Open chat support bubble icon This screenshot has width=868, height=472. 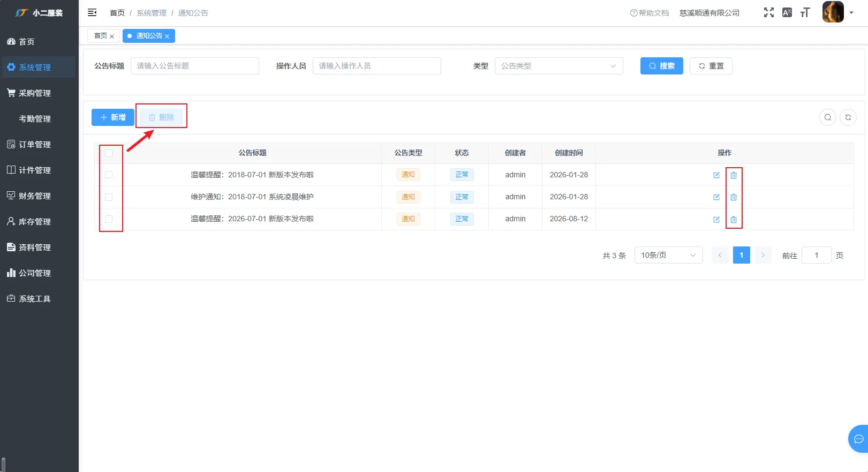pyautogui.click(x=858, y=439)
